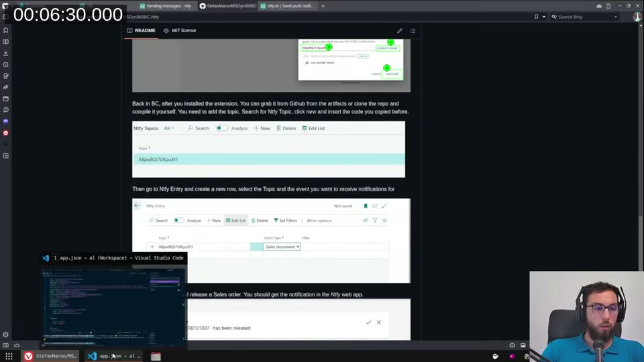Switch to VS Code app.json taskbar entry
This screenshot has height=362, width=644.
pos(115,356)
